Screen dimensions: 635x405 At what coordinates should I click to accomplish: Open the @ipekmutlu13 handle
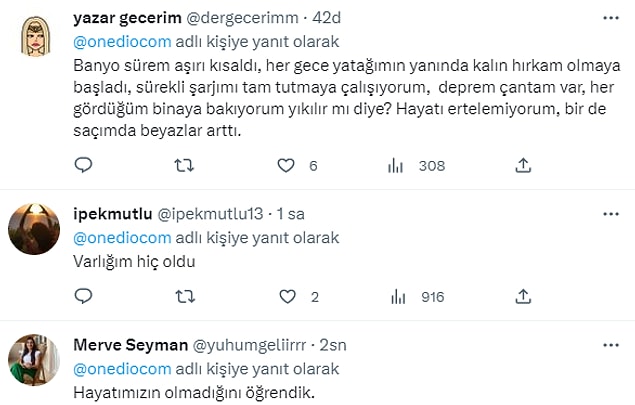pos(210,214)
